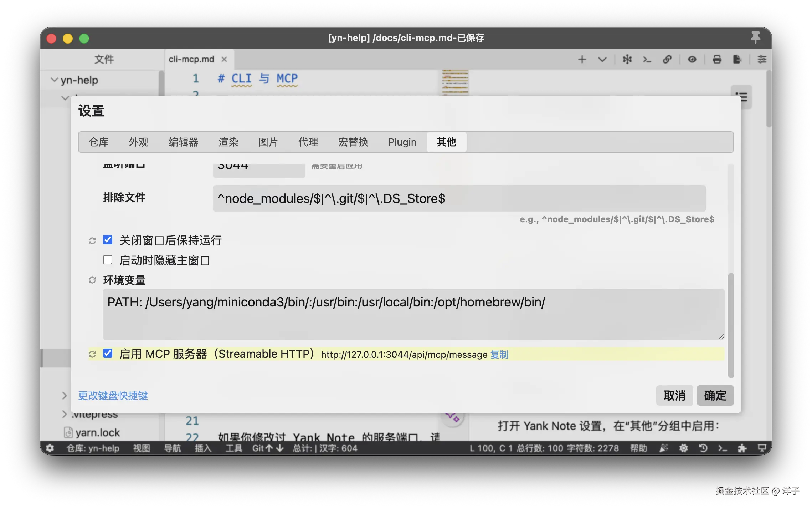Switch to the 编辑器 settings tab
812x508 pixels.
coord(184,142)
